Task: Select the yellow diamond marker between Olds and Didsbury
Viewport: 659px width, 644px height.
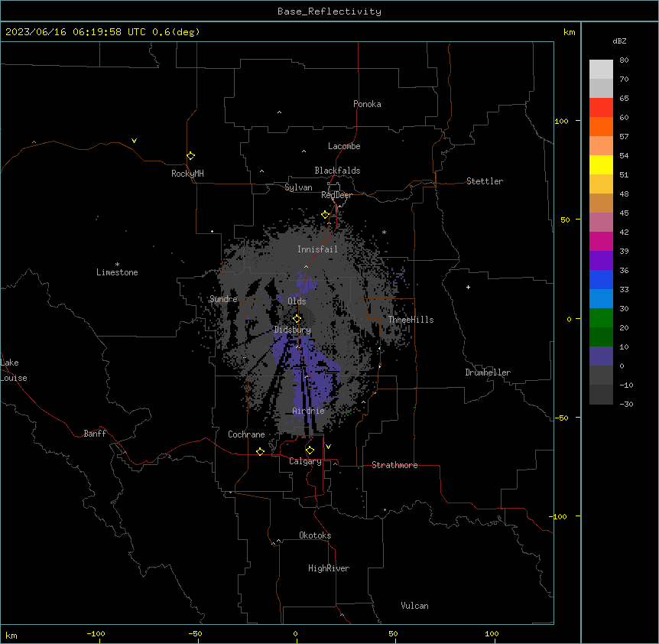Action: (297, 318)
